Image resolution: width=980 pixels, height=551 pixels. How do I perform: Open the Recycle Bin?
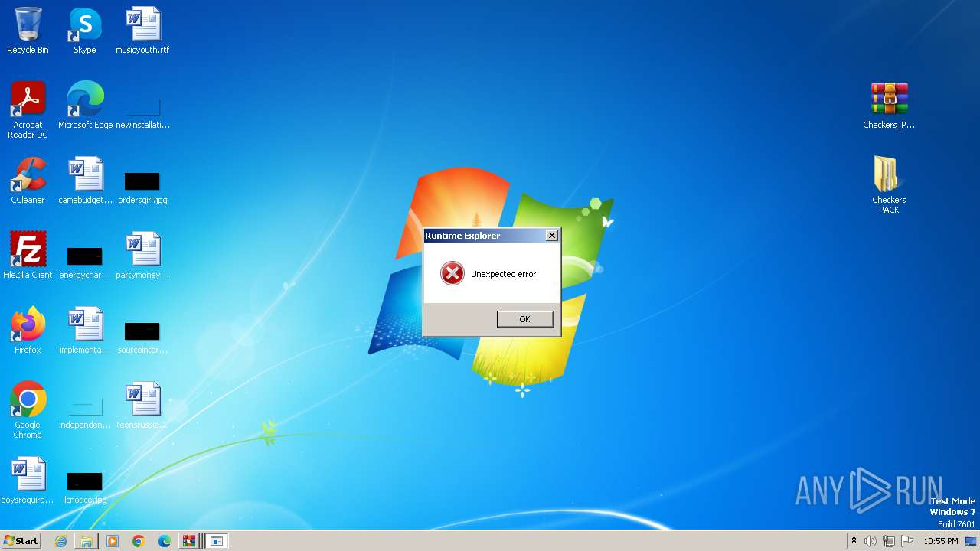click(x=28, y=31)
